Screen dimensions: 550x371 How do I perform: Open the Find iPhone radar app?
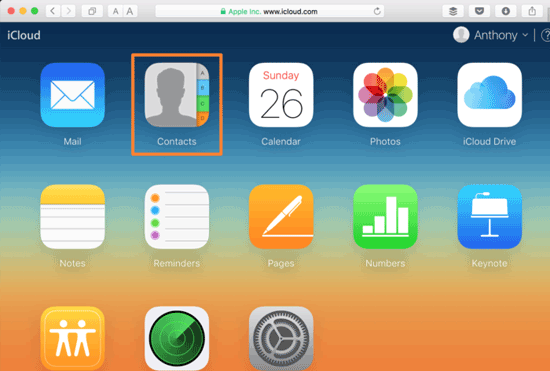177,338
